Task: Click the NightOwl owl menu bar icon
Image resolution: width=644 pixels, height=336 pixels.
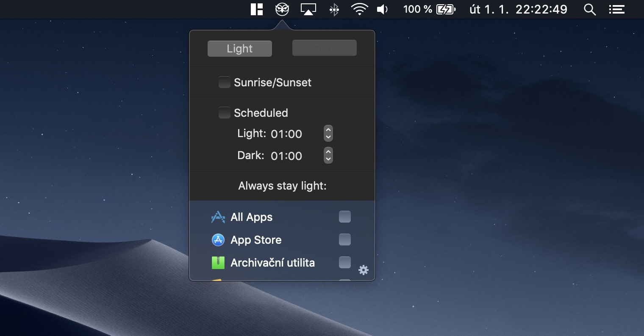Action: 282,9
